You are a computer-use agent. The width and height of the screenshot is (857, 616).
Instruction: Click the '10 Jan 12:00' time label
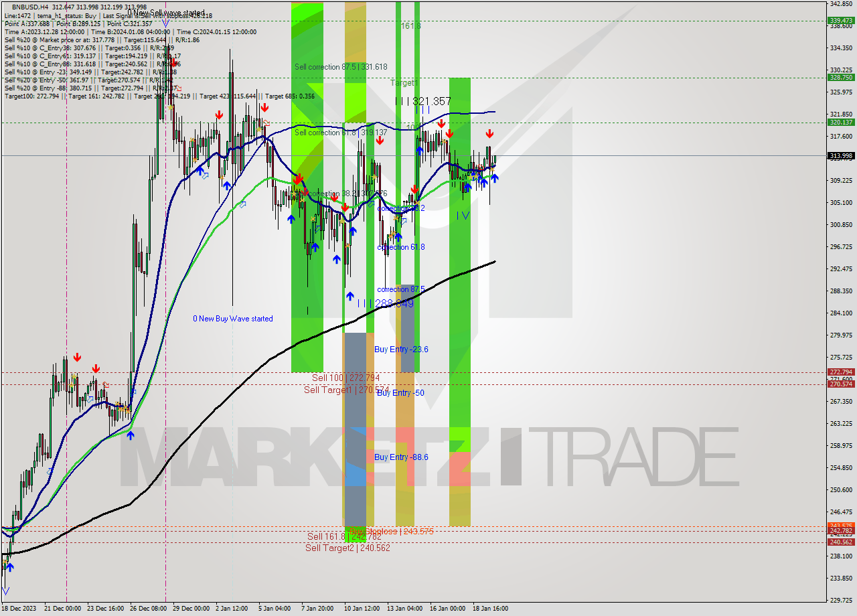point(360,609)
